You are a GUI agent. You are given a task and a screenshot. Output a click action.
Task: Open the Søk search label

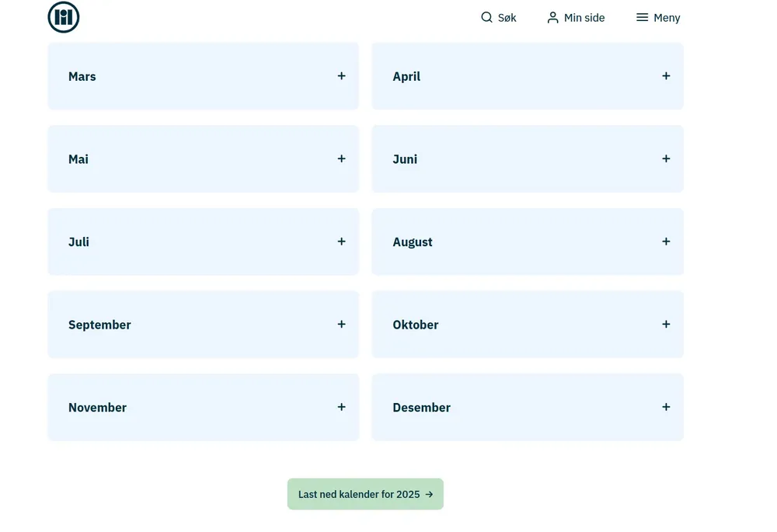507,18
